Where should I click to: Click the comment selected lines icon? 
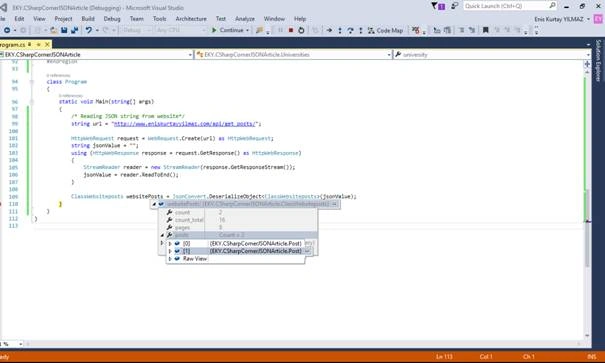point(461,30)
